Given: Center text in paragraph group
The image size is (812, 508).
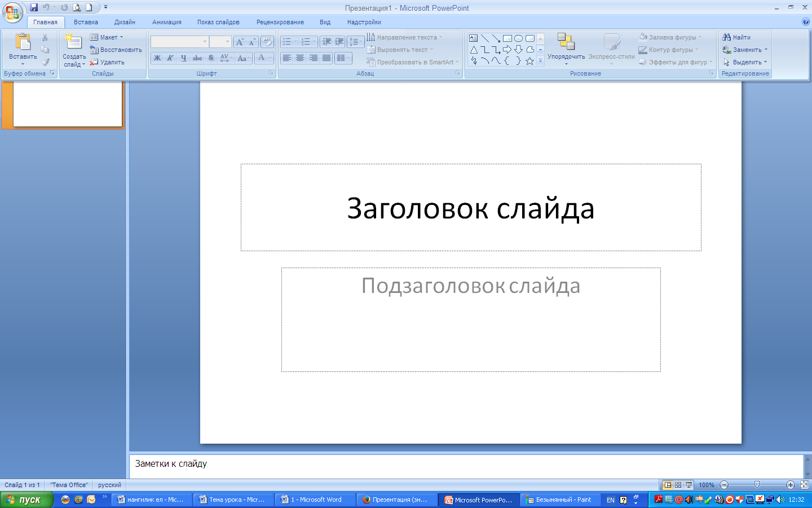Looking at the screenshot, I should click(300, 58).
